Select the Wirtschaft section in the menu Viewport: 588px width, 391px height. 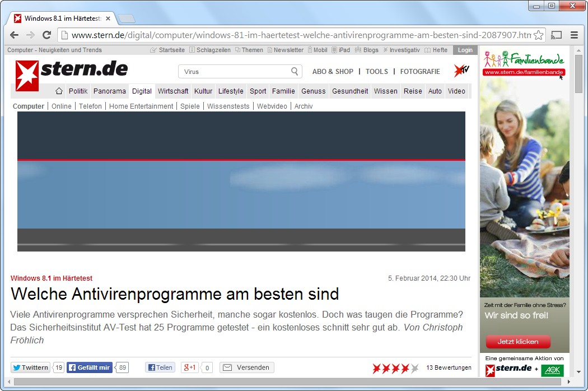click(x=173, y=91)
